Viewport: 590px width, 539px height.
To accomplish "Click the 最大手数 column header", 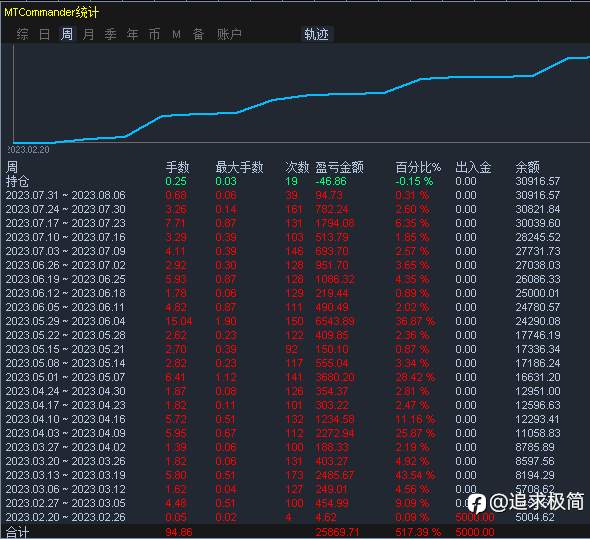I will click(239, 167).
